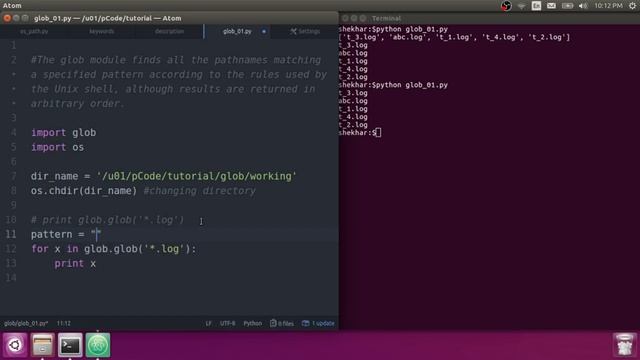
Task: Maximize the Terminal window
Action: (363, 18)
